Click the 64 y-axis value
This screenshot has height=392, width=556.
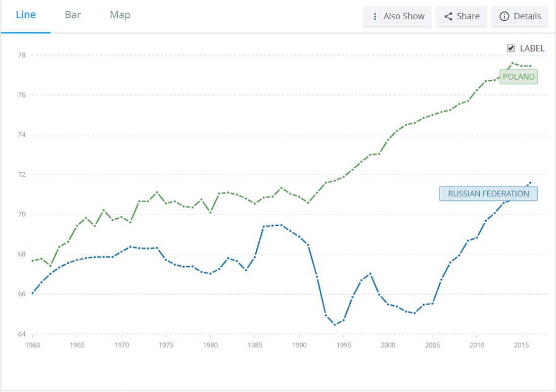click(x=22, y=334)
